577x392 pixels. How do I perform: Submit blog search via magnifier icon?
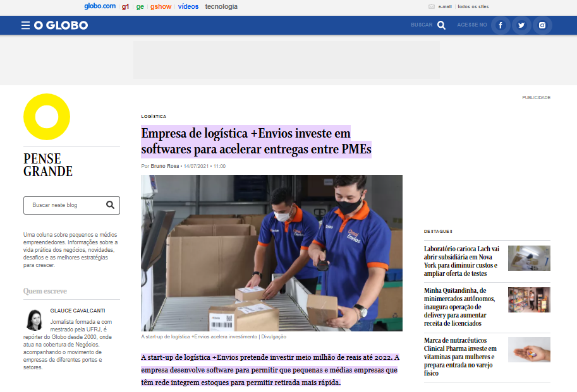[110, 205]
